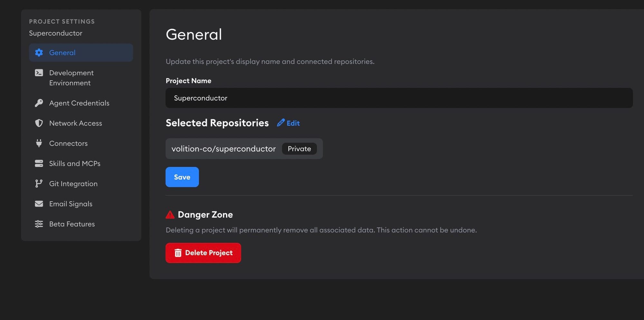Save the project settings

(182, 177)
